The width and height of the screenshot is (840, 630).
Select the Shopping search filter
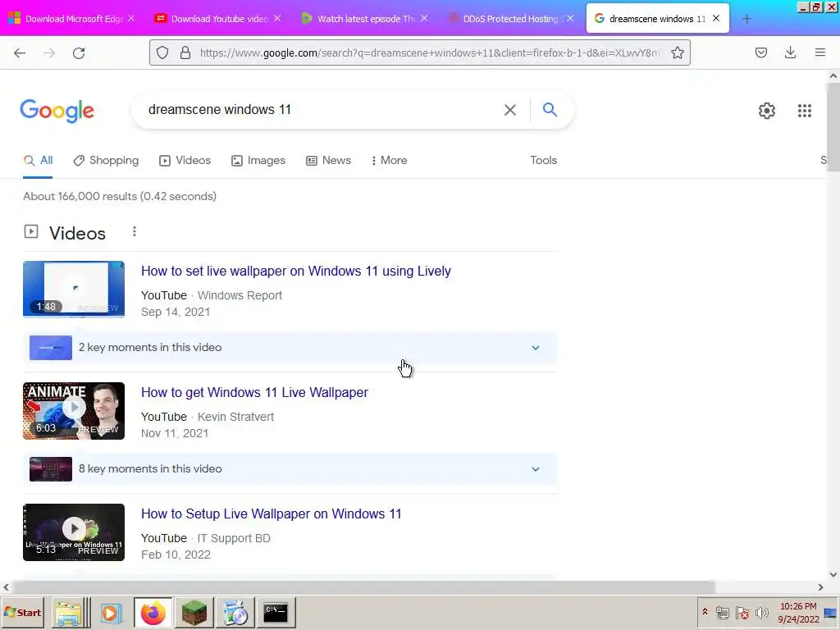[x=106, y=160]
